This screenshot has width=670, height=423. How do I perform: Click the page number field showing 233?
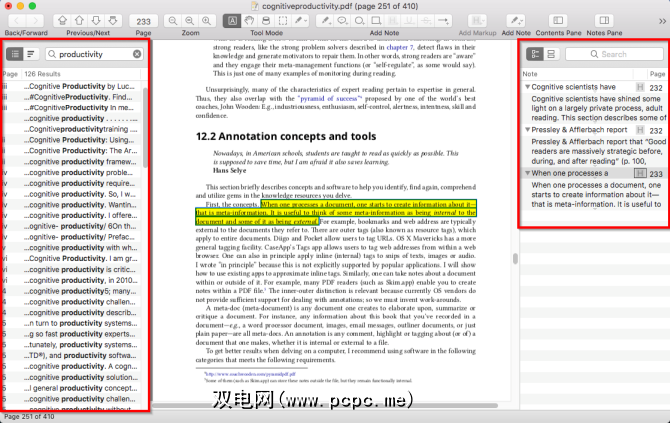coord(144,21)
